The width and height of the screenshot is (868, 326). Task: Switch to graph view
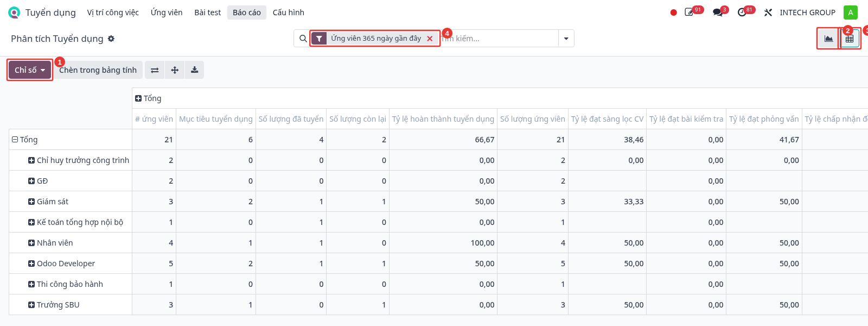828,39
